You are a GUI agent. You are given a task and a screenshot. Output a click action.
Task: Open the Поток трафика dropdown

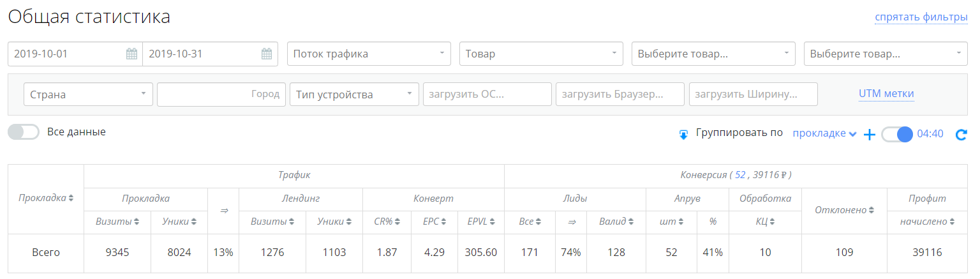(369, 54)
